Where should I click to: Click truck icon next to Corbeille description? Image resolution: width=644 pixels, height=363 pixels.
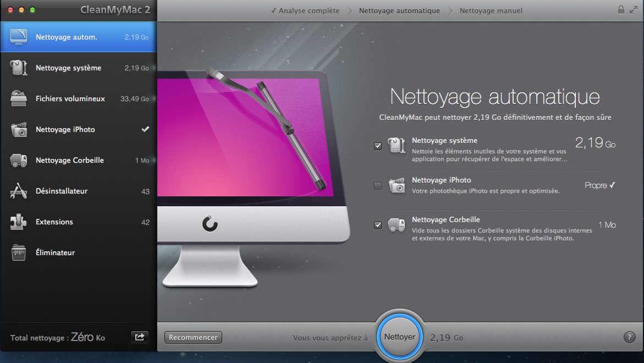[x=397, y=225]
